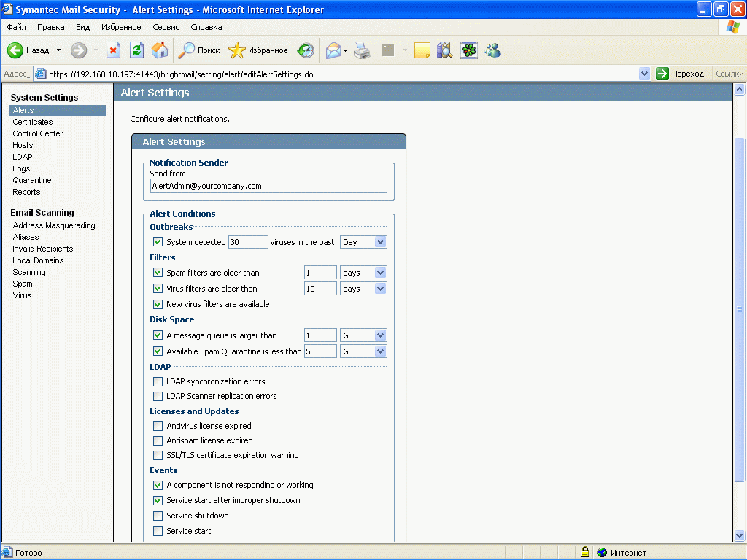Uncheck New virus filters are available
747x560 pixels.
(158, 304)
